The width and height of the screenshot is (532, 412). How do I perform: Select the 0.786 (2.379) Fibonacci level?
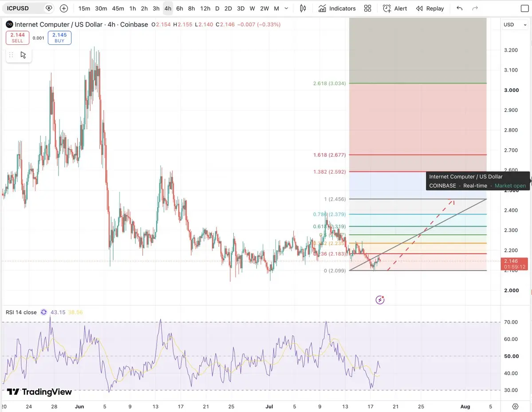tap(329, 214)
